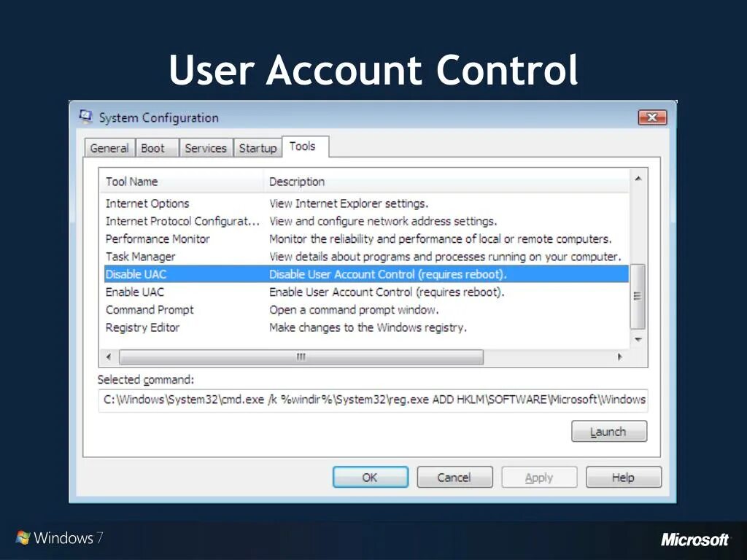
Task: Select Internet Protocol Configuration tool row
Action: [366, 221]
